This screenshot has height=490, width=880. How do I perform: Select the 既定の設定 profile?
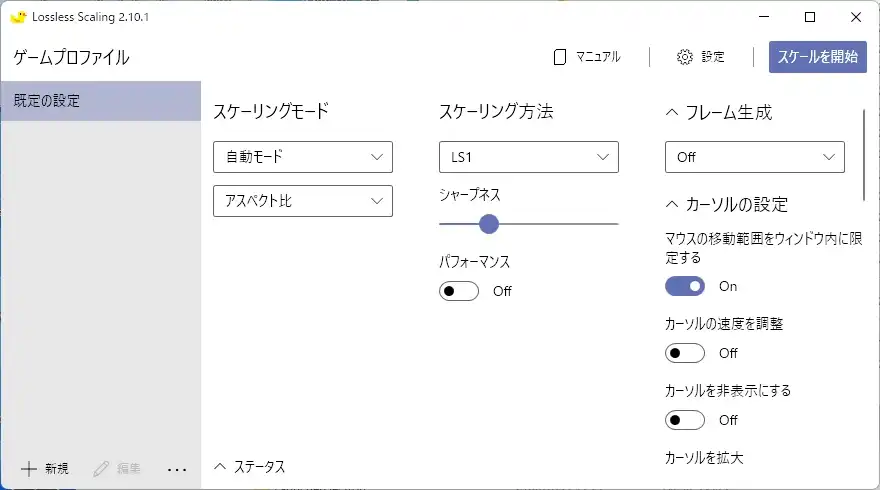coord(100,101)
